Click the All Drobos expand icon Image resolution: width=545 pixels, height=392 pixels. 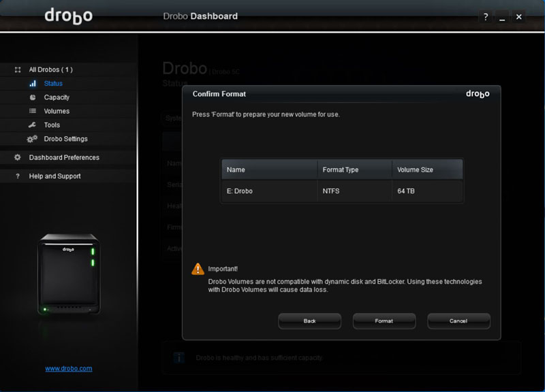(18, 69)
